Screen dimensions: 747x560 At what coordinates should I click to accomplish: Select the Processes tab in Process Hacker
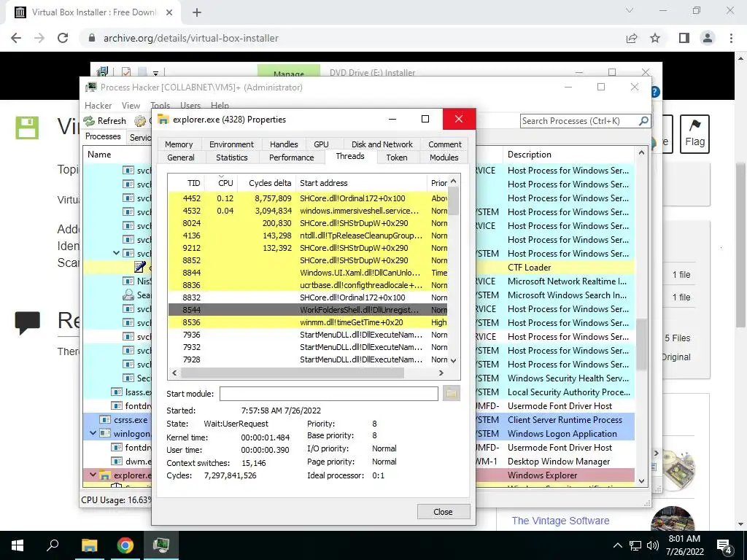click(x=103, y=136)
